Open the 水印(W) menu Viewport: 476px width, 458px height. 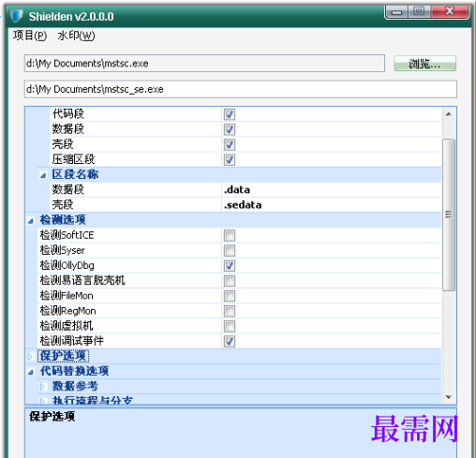click(x=76, y=36)
